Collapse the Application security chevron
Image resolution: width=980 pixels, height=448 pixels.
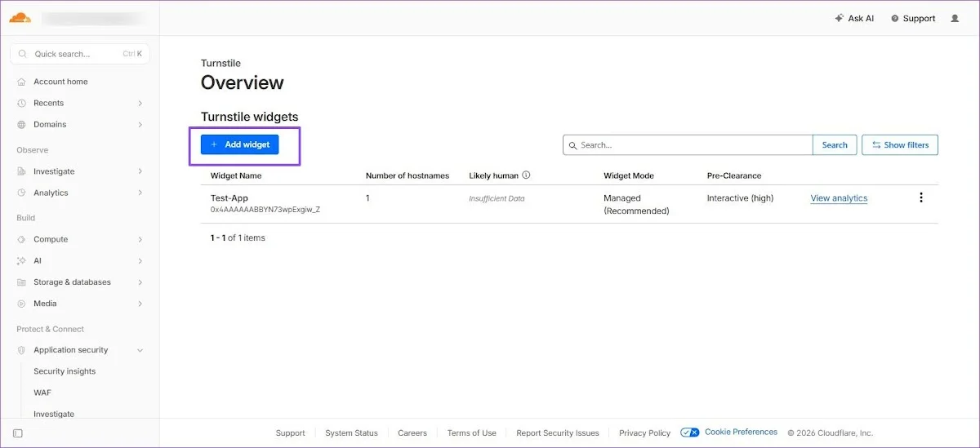(x=140, y=350)
